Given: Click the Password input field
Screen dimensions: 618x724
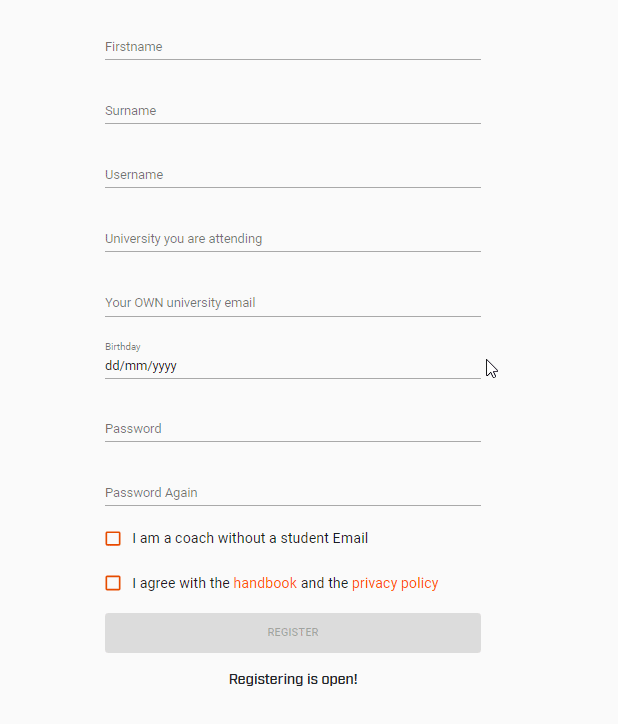Looking at the screenshot, I should pos(292,429).
